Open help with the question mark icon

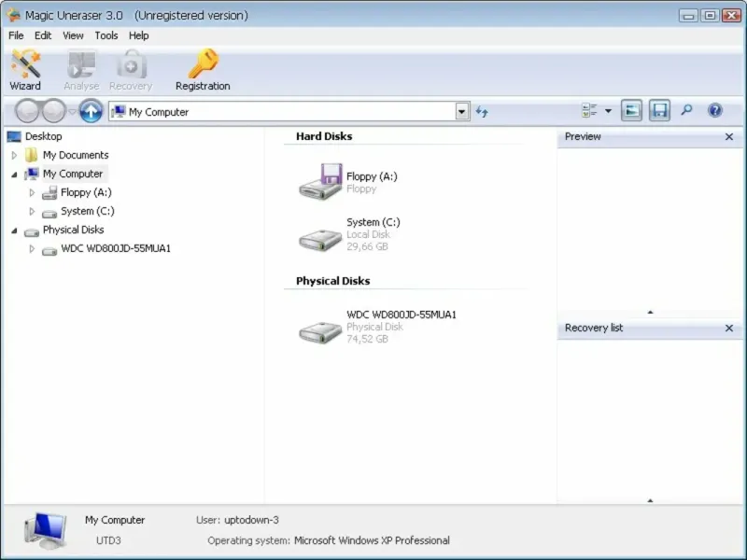715,110
